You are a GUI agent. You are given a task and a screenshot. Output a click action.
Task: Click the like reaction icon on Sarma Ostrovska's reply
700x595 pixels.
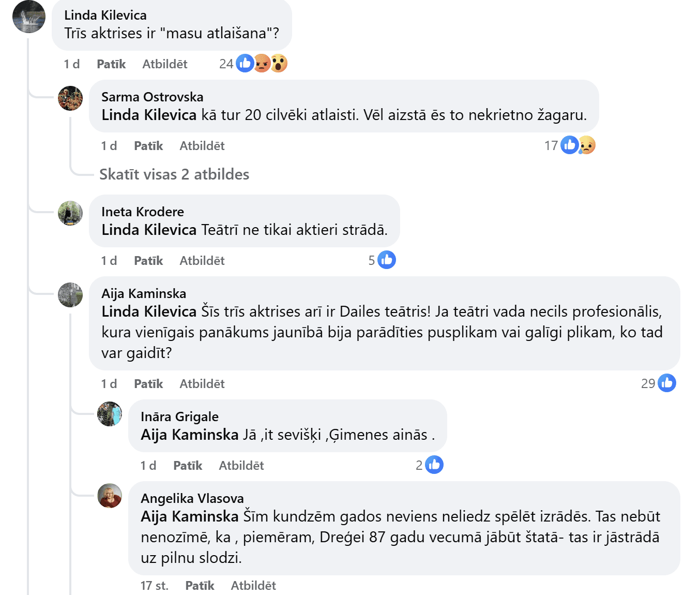(x=570, y=145)
